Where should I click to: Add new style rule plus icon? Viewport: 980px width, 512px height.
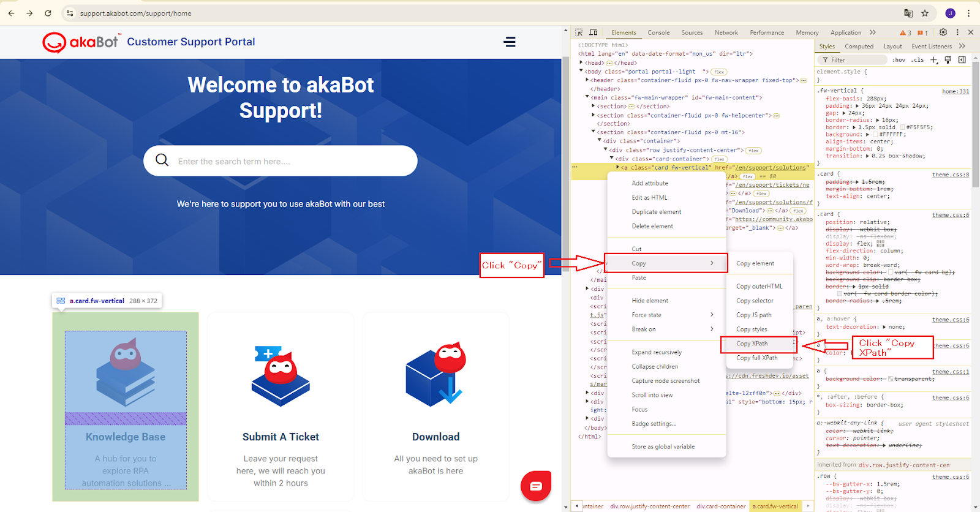tap(934, 60)
